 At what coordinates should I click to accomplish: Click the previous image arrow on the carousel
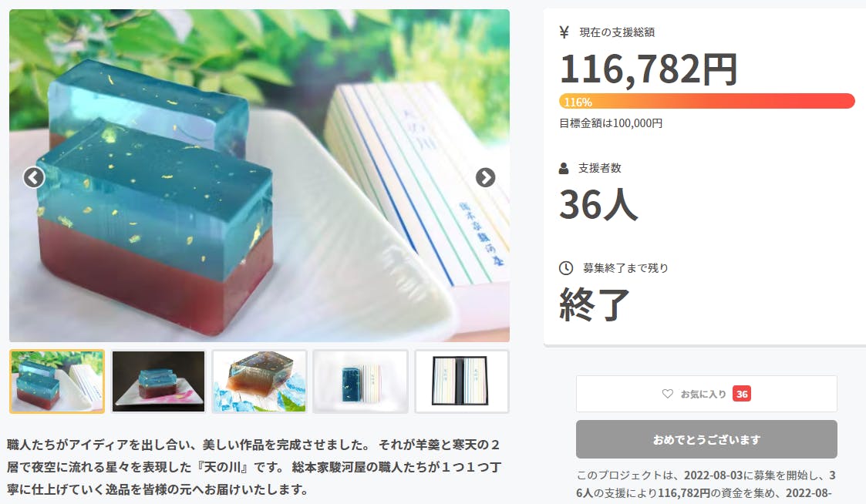click(x=34, y=178)
